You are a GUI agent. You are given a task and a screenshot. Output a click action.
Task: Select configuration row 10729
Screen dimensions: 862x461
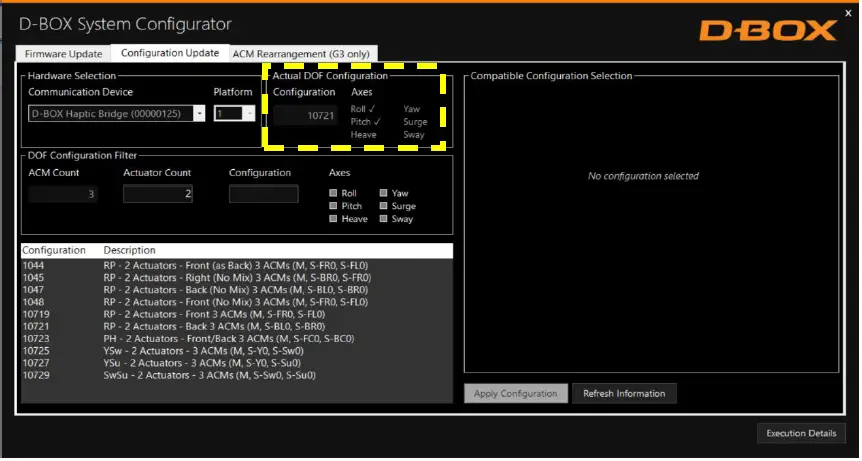pyautogui.click(x=236, y=375)
